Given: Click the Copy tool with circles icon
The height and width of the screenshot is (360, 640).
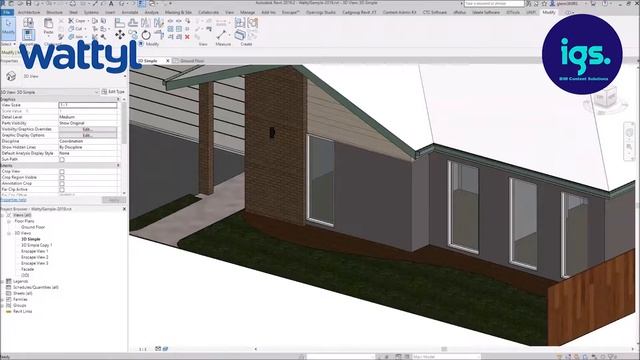Looking at the screenshot, I should click(133, 35).
